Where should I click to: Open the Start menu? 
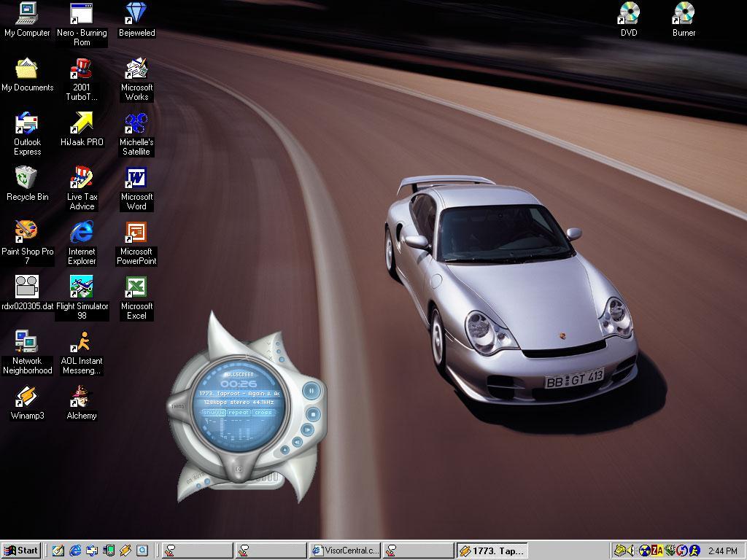coord(21,551)
